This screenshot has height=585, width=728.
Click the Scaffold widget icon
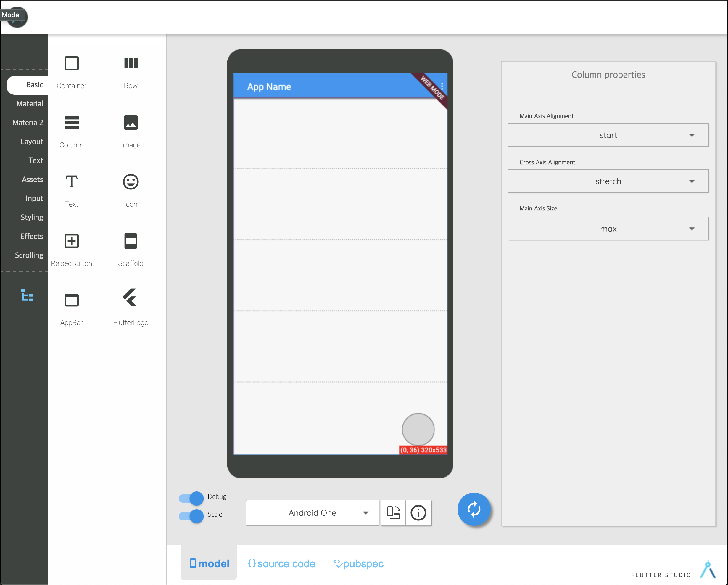coord(131,241)
